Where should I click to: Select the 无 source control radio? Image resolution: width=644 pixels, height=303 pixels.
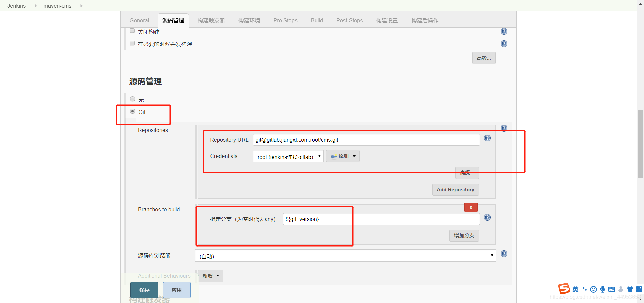(x=133, y=99)
